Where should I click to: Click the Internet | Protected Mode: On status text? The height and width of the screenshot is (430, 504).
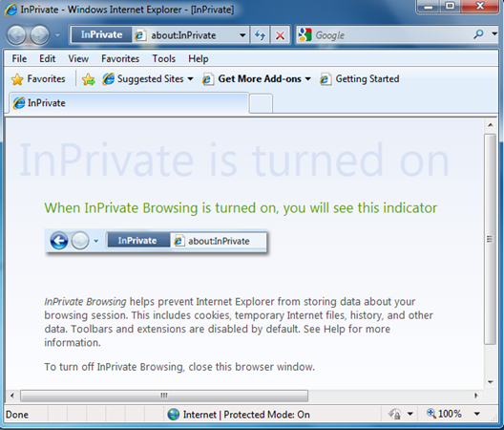click(x=246, y=414)
